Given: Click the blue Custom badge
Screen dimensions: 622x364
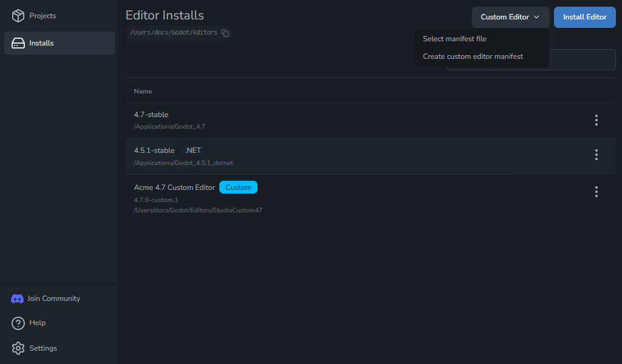Looking at the screenshot, I should [x=238, y=187].
